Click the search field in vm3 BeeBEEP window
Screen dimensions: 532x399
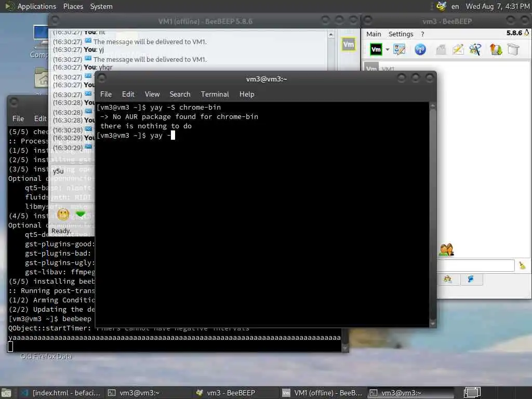pyautogui.click(x=476, y=265)
